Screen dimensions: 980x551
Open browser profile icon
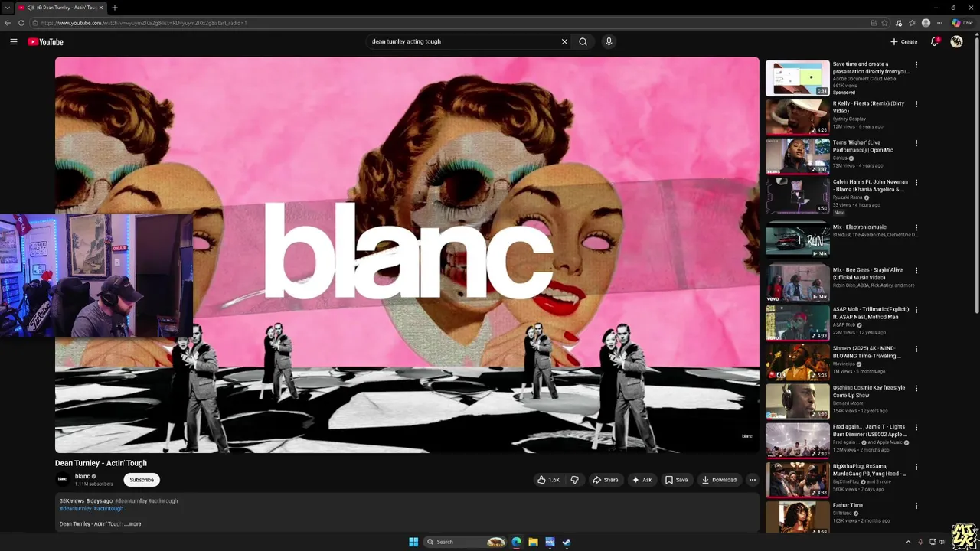tap(926, 23)
